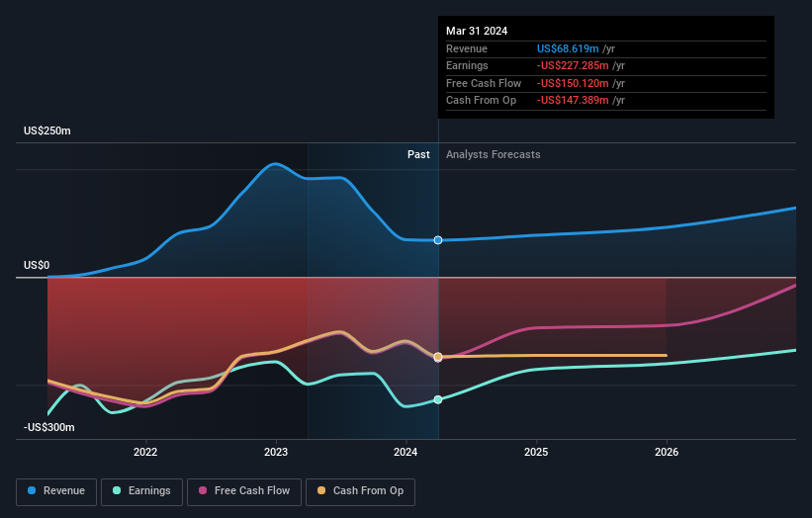
Task: Click the tooltip Earnings row label
Action: click(467, 65)
